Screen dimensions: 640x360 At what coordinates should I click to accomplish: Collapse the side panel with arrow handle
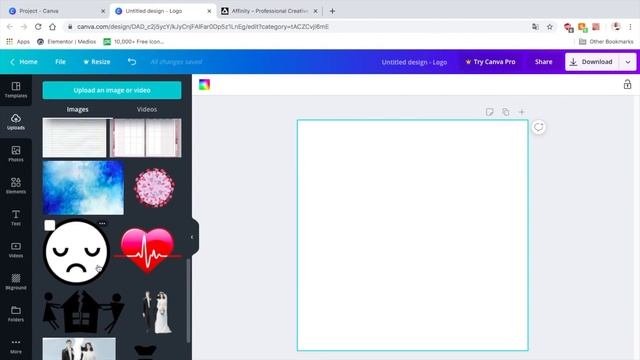(x=193, y=237)
